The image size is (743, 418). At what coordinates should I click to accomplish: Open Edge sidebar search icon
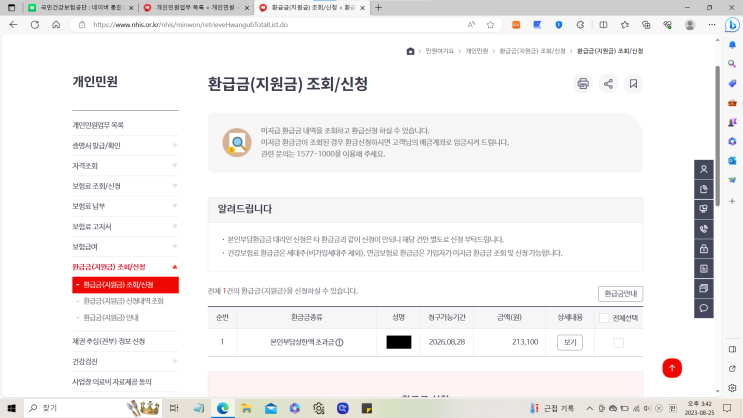tap(732, 64)
